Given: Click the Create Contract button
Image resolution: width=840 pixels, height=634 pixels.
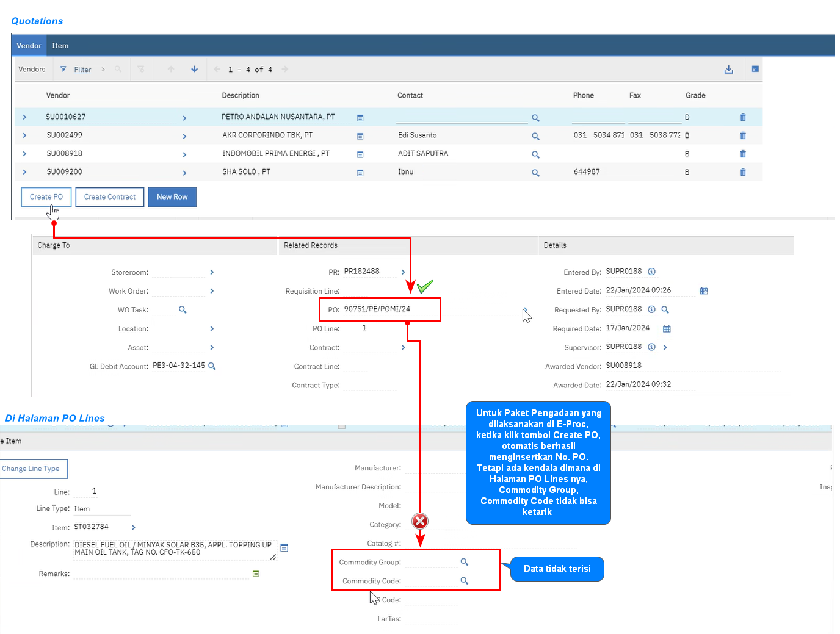Looking at the screenshot, I should [110, 197].
